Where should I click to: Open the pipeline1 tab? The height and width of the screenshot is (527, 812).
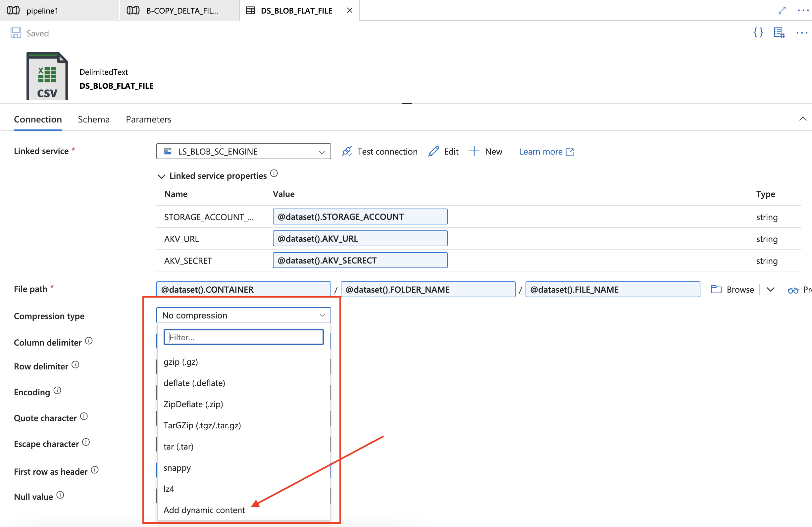(42, 10)
